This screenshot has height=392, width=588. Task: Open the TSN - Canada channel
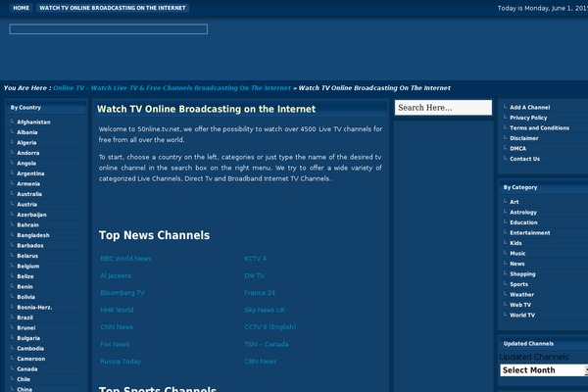[267, 344]
